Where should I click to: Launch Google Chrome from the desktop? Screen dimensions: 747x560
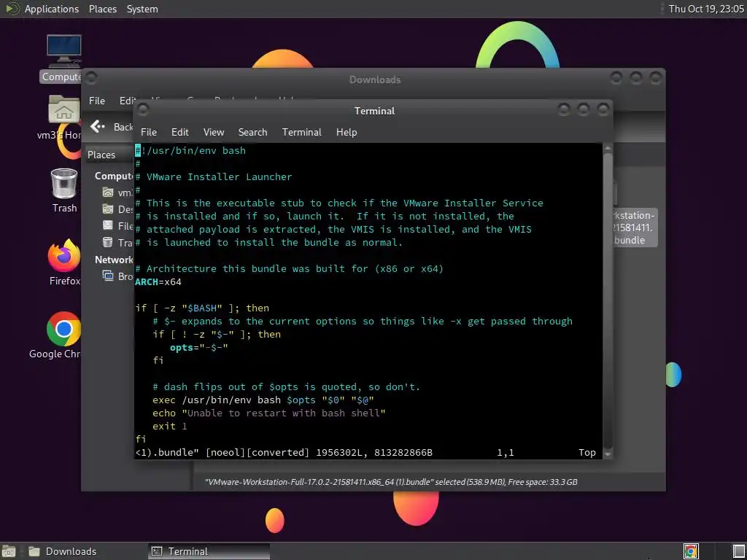[63, 329]
